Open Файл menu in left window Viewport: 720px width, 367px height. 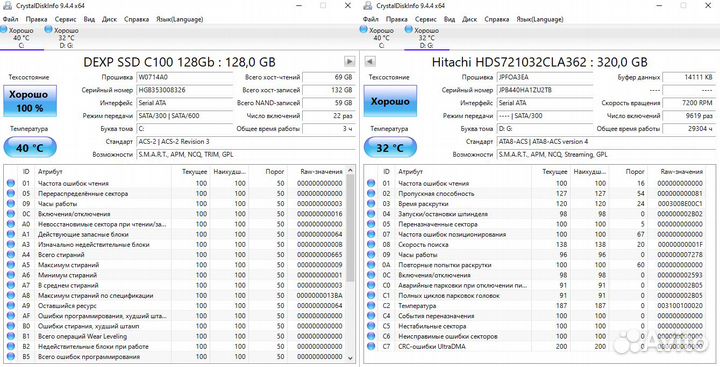click(x=10, y=19)
